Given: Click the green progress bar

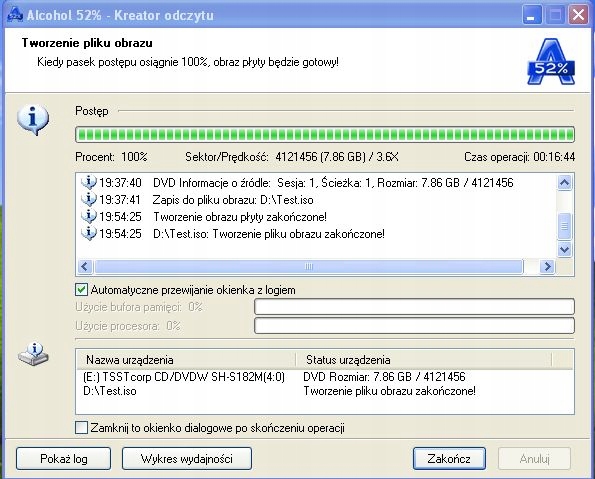Looking at the screenshot, I should click(325, 135).
